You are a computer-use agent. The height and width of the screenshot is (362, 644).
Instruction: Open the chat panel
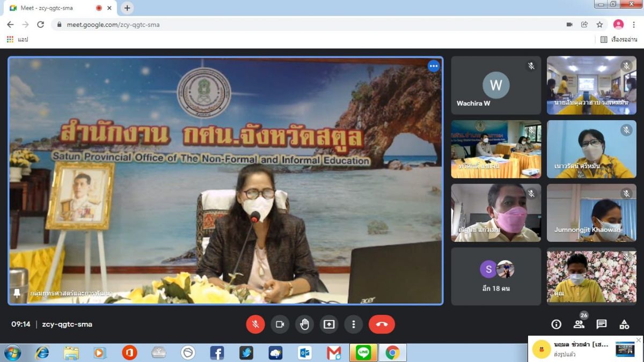(x=602, y=324)
